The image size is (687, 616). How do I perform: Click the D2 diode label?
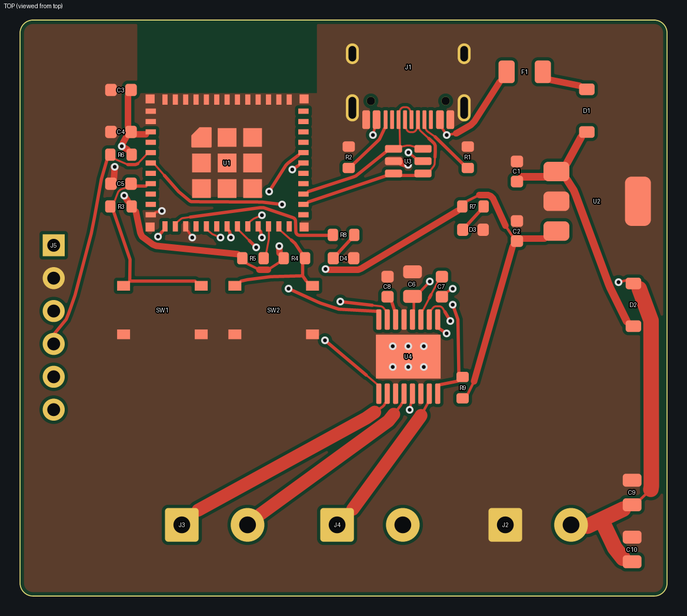[x=633, y=305]
